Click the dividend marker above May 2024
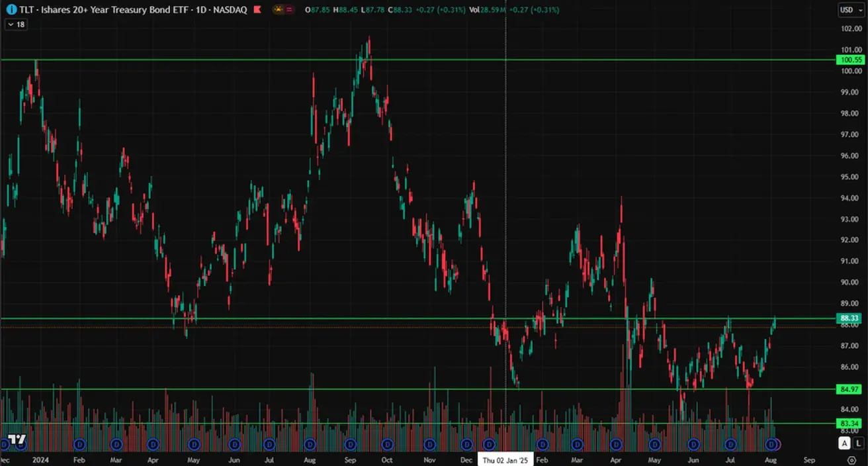 [194, 443]
